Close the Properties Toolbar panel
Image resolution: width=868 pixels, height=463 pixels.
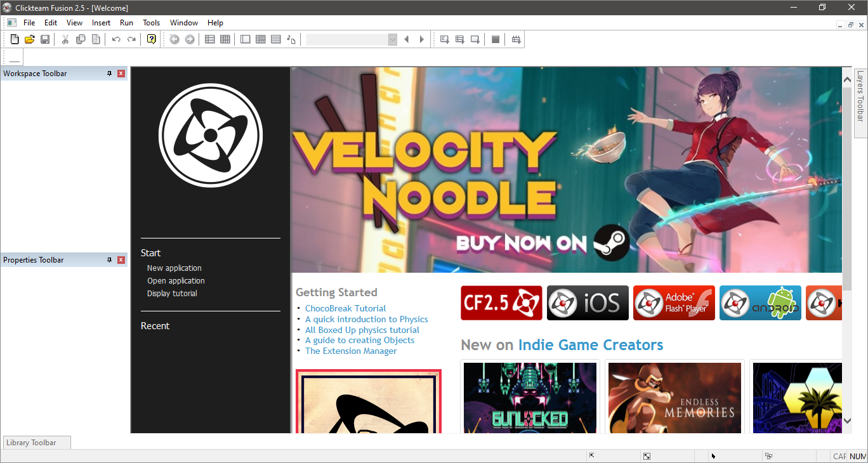click(x=121, y=260)
